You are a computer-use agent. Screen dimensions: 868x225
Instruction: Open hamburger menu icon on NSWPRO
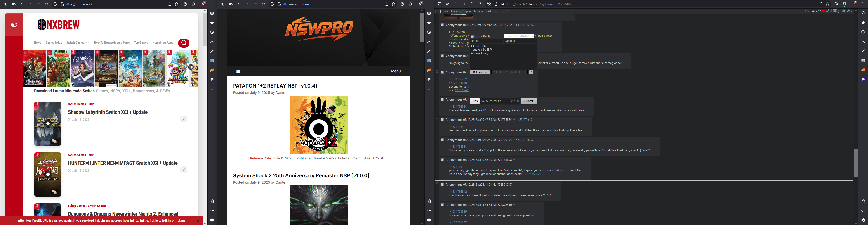coord(238,71)
